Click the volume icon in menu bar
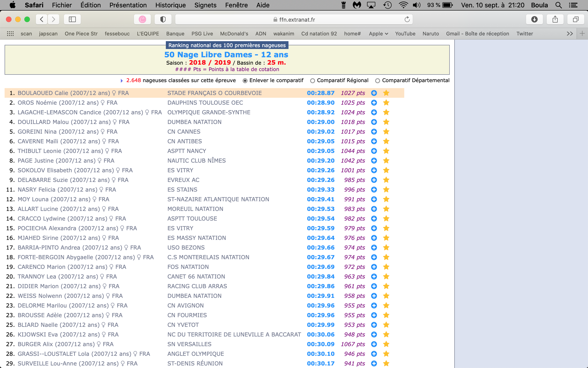588x368 pixels. pyautogui.click(x=416, y=5)
